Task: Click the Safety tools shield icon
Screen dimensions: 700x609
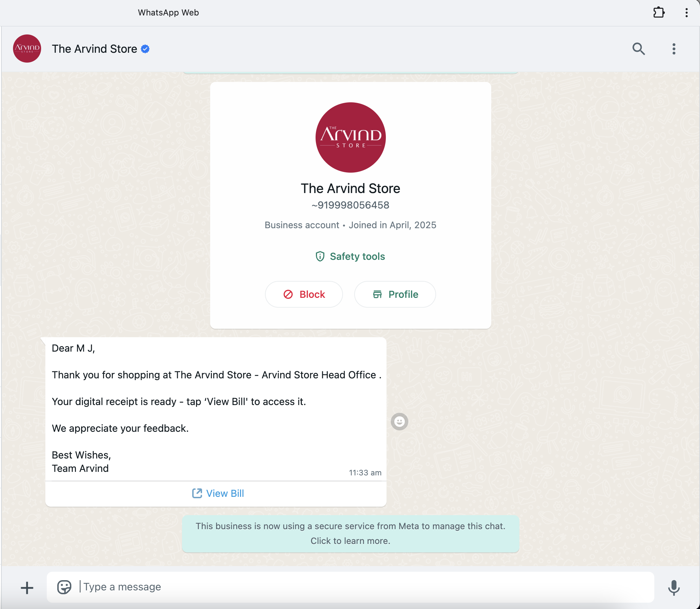Action: (320, 256)
